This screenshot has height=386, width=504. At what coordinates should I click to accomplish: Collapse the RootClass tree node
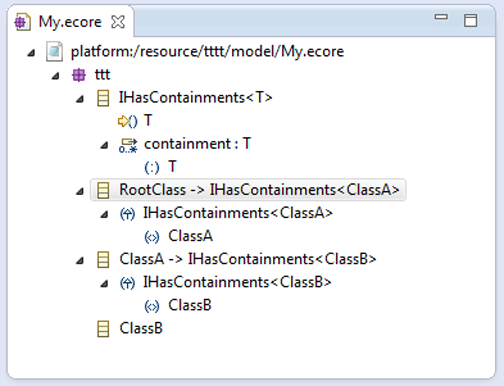tap(80, 191)
